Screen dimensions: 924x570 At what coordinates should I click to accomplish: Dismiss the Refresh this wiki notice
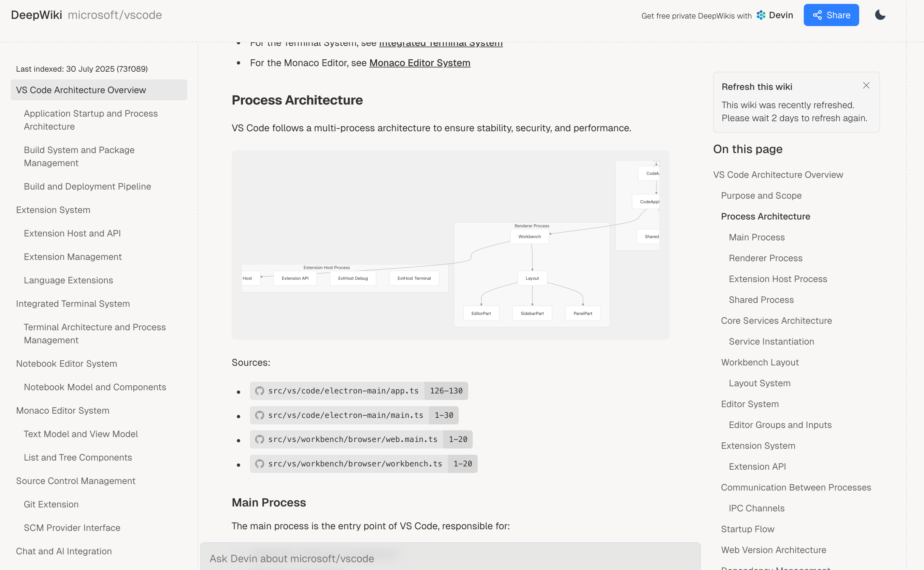(x=866, y=86)
